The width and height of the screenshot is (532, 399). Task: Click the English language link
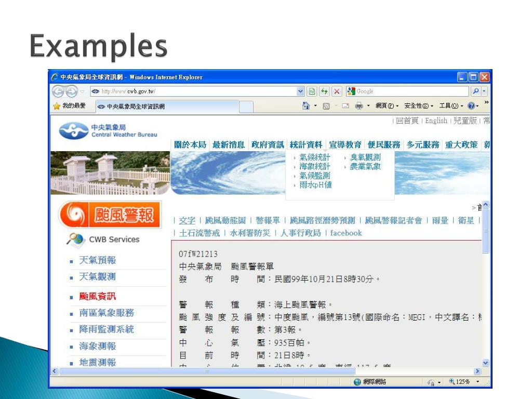[x=436, y=121]
